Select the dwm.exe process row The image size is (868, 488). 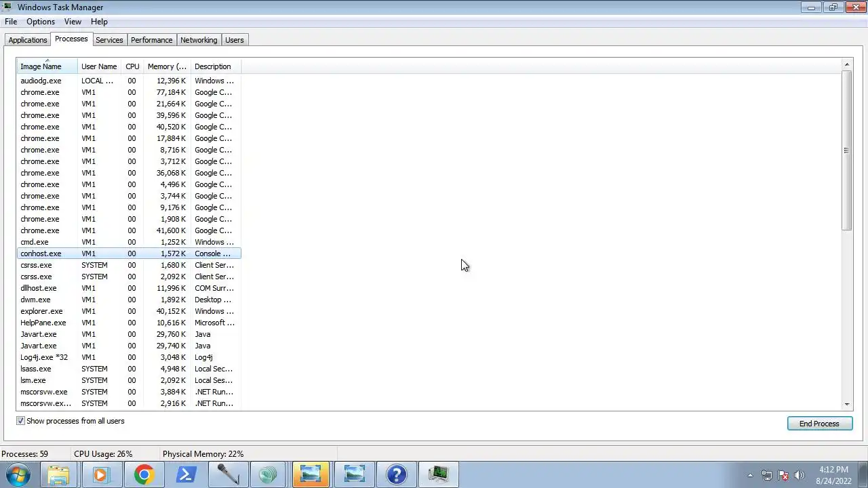click(x=129, y=300)
